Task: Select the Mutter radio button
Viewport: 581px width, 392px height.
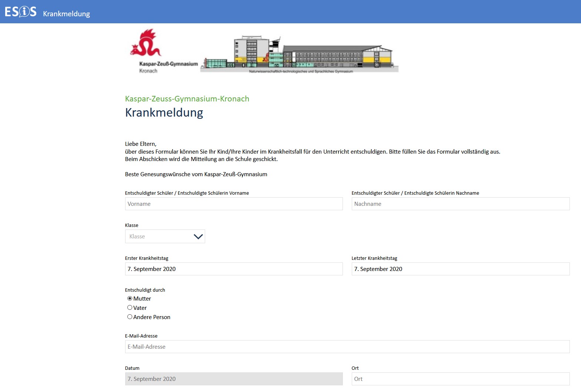Action: 130,298
